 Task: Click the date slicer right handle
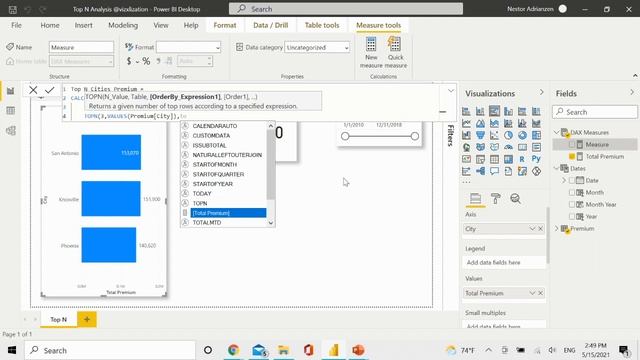(415, 136)
